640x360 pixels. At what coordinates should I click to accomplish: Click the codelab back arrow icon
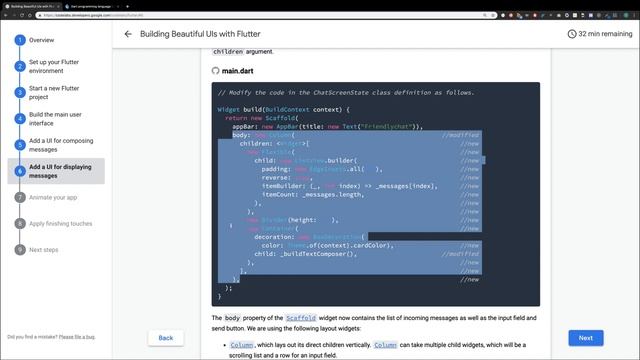128,34
